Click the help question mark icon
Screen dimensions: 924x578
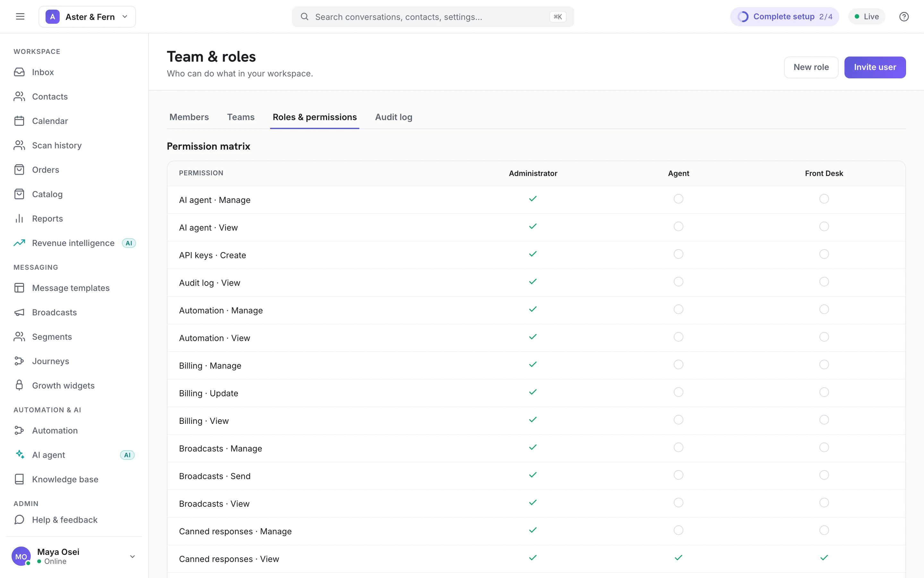904,16
